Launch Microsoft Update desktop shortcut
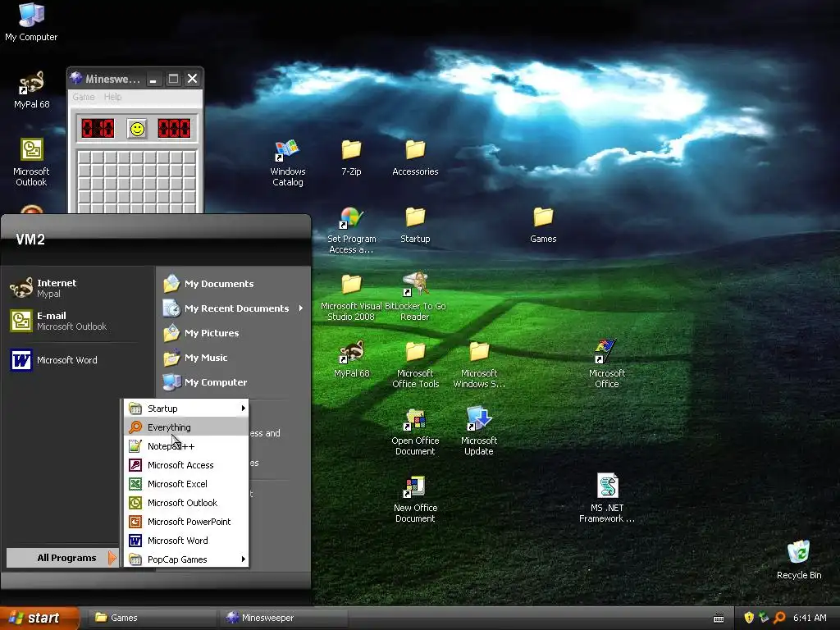This screenshot has width=840, height=630. [479, 431]
